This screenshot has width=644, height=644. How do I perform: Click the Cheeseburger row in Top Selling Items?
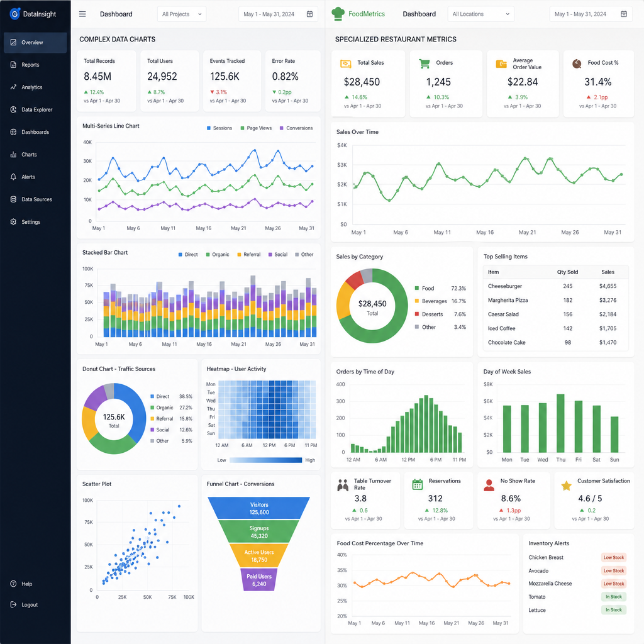[556, 286]
